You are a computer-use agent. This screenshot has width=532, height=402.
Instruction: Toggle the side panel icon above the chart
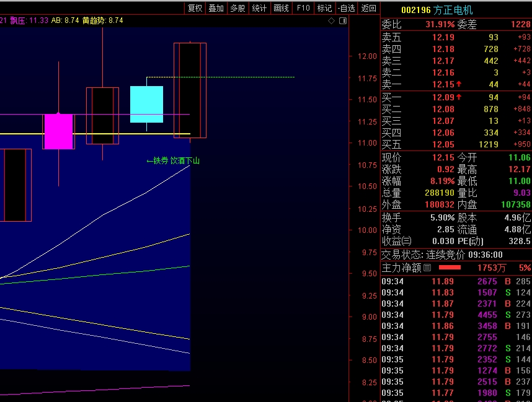click(x=343, y=20)
